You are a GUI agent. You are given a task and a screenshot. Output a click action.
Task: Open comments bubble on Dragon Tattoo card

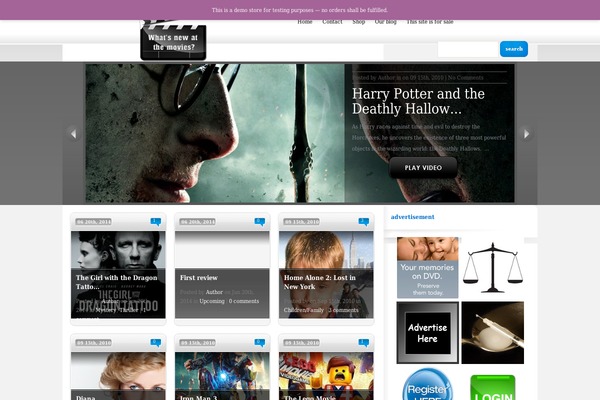click(x=156, y=222)
